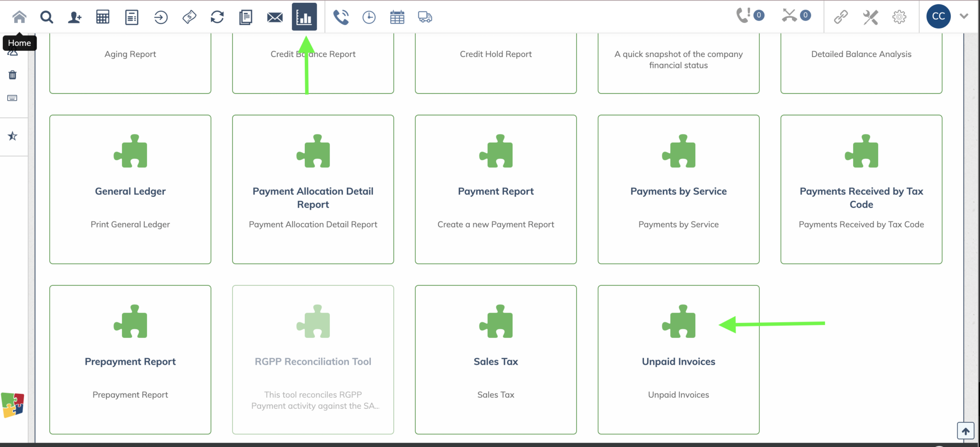Open the General Ledger report tile

(x=130, y=189)
